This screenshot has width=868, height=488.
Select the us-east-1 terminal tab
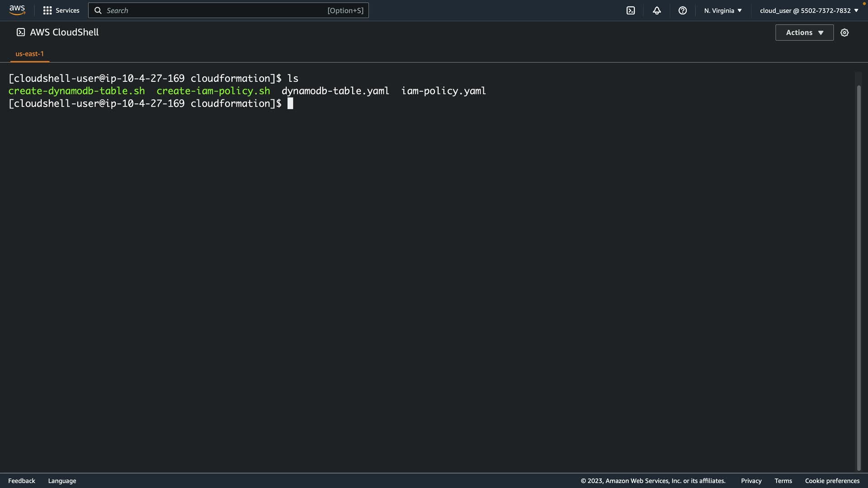click(30, 54)
